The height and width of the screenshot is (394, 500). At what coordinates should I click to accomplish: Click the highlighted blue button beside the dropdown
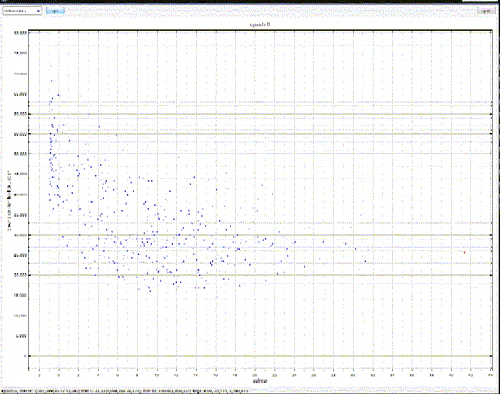(55, 11)
